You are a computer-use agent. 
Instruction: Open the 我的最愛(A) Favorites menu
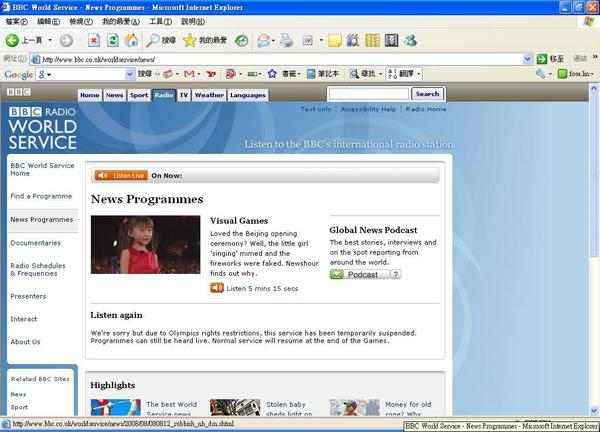pos(121,22)
